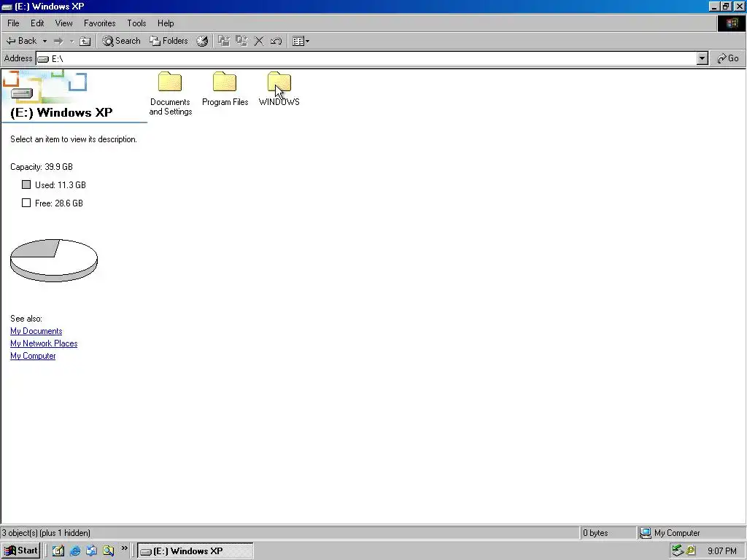
Task: Expand the quick launch overflow chevron
Action: point(124,548)
